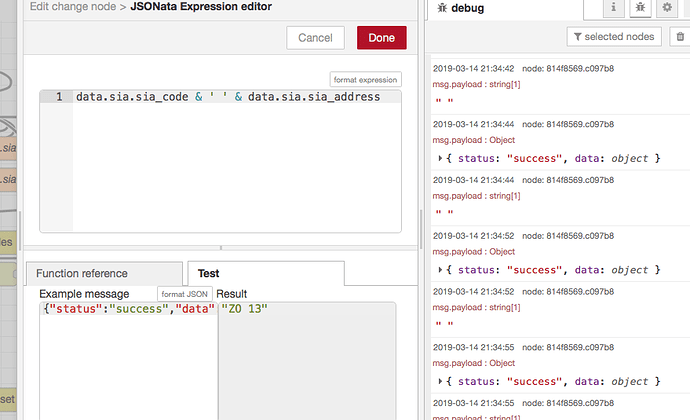Go back via Edit change node breadcrumb
The width and height of the screenshot is (690, 420).
(x=73, y=7)
